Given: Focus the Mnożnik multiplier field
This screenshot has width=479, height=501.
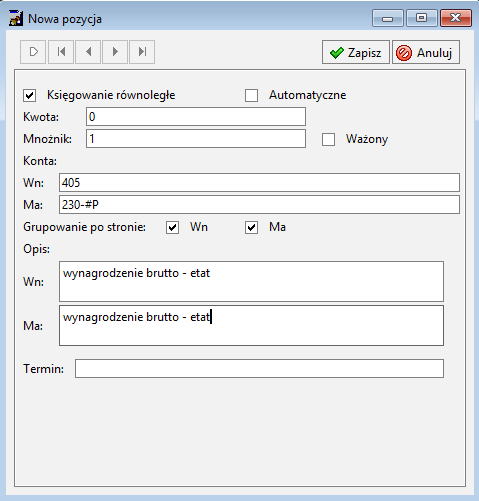Looking at the screenshot, I should click(196, 139).
